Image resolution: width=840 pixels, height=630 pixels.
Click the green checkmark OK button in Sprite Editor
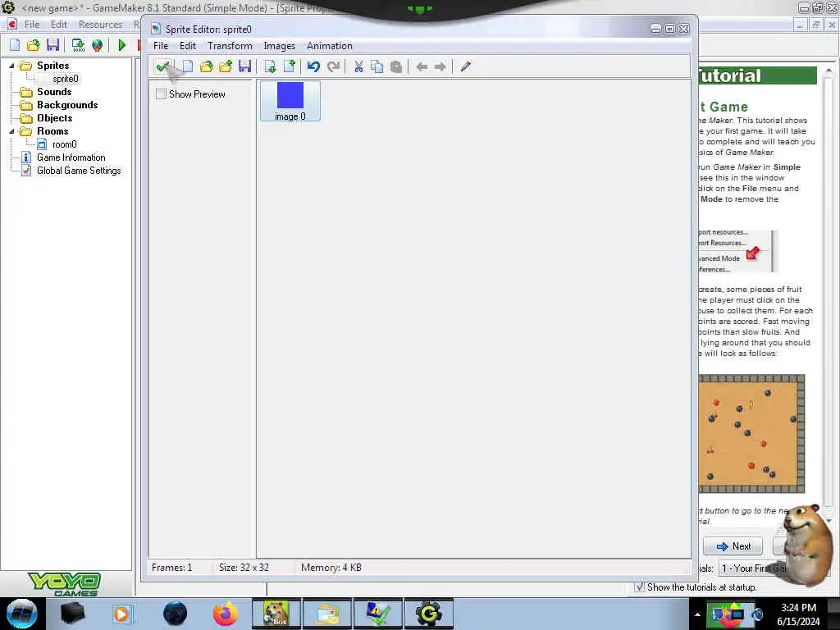162,66
